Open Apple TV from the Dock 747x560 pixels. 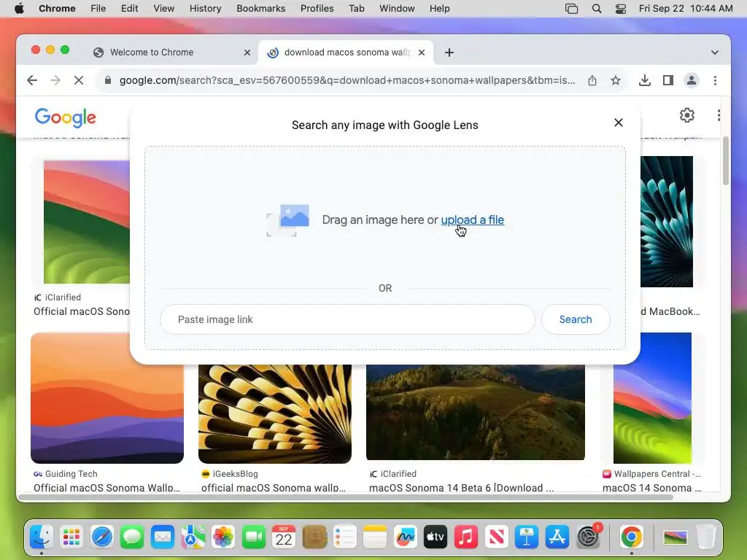pos(436,537)
